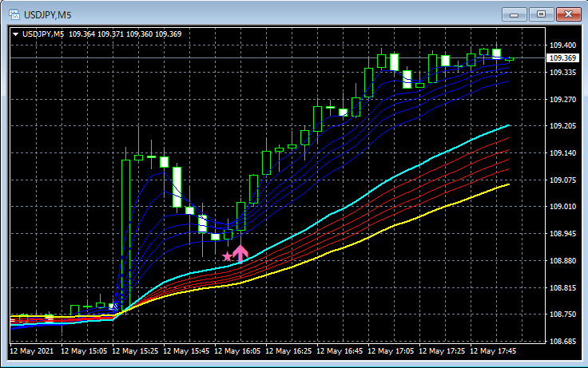The width and height of the screenshot is (588, 368).
Task: Click price scale label 109.335
Action: click(562, 73)
